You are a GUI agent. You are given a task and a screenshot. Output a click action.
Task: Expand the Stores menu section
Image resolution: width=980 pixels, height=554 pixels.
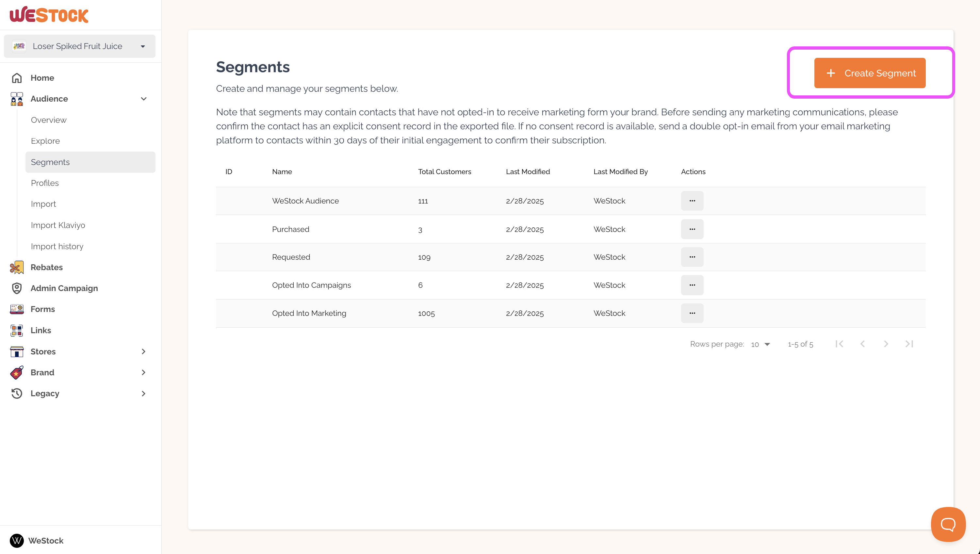pyautogui.click(x=143, y=351)
